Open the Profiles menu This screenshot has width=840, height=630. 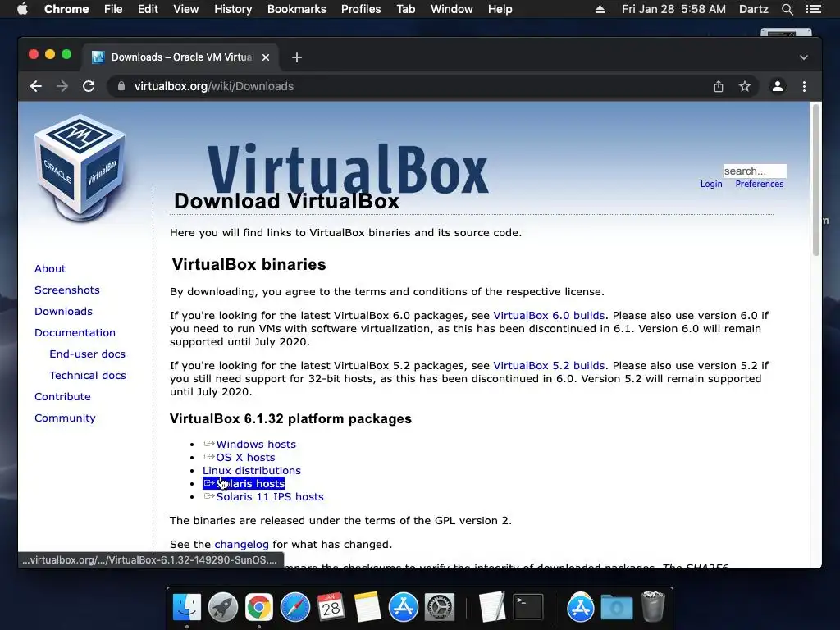click(361, 9)
